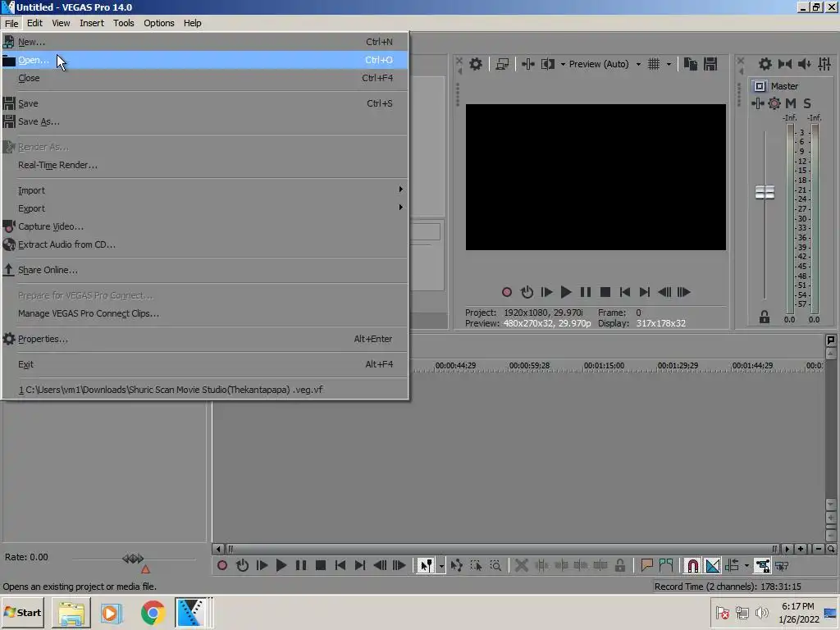
Task: Open the Tools menu
Action: pos(123,23)
